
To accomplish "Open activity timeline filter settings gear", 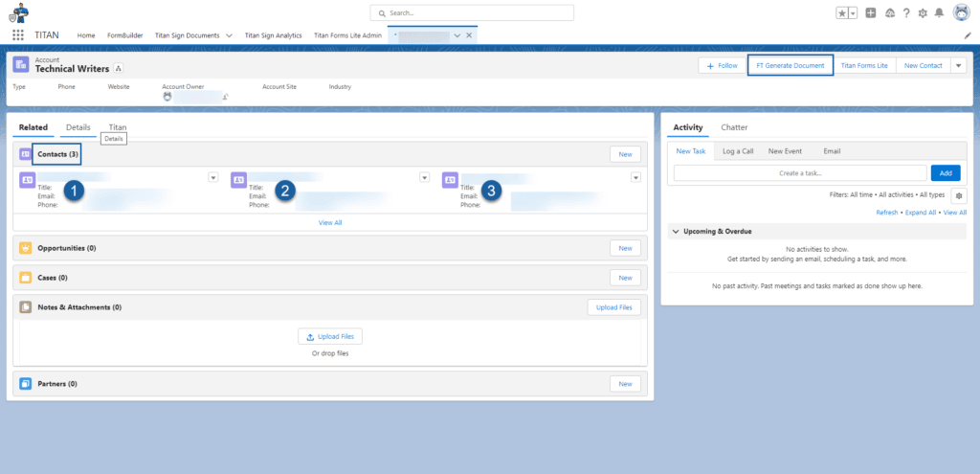I will [x=958, y=195].
